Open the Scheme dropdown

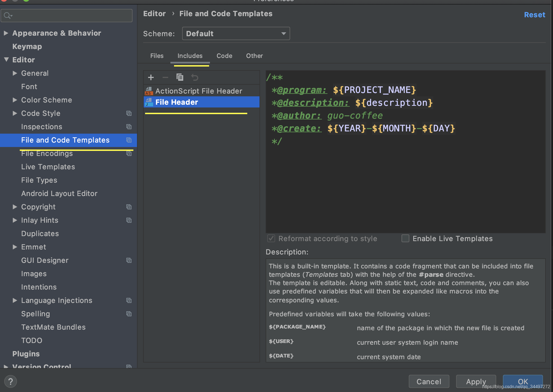click(236, 34)
